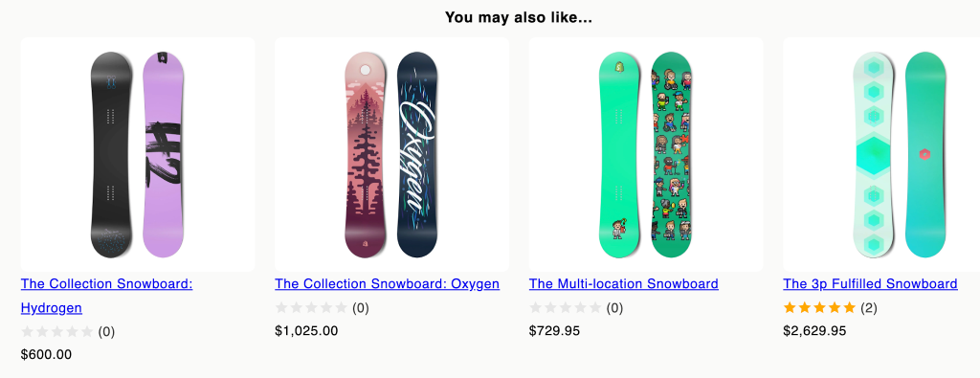Image resolution: width=980 pixels, height=378 pixels.
Task: Click the $1,025.00 price
Action: (x=306, y=331)
